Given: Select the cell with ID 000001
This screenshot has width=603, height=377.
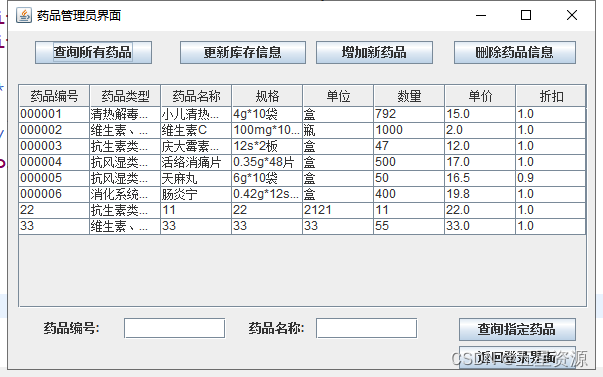Looking at the screenshot, I should tap(54, 114).
